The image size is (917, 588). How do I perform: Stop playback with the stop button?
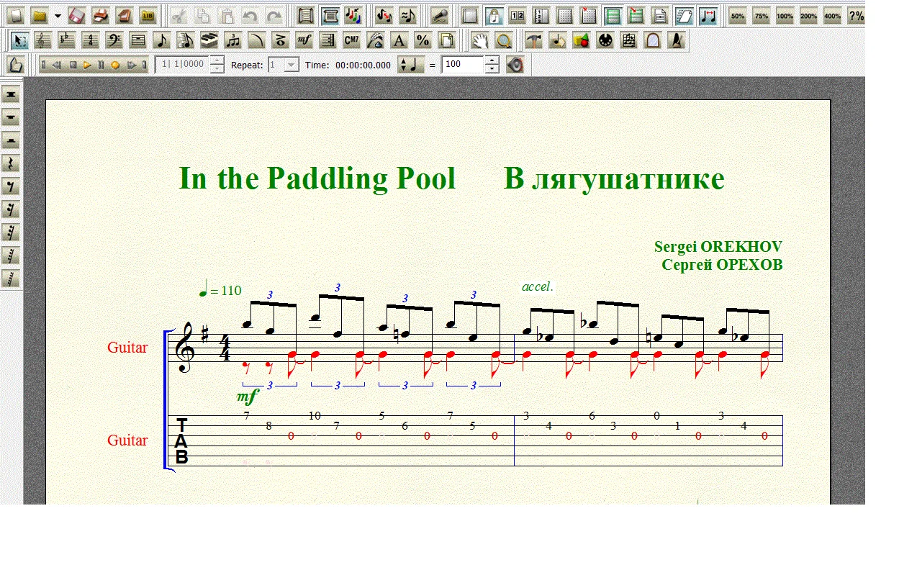pos(73,65)
